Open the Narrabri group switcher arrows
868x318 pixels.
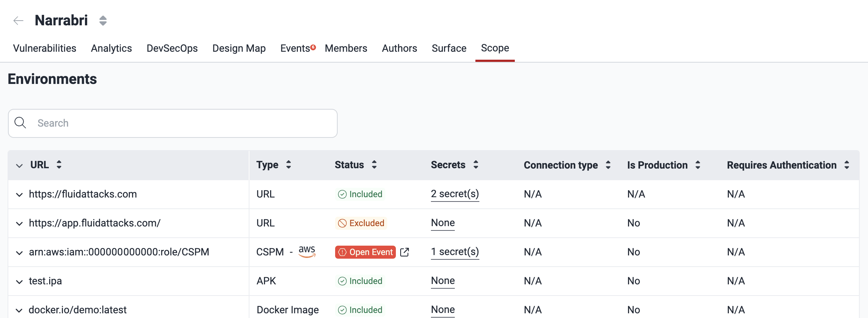click(103, 21)
